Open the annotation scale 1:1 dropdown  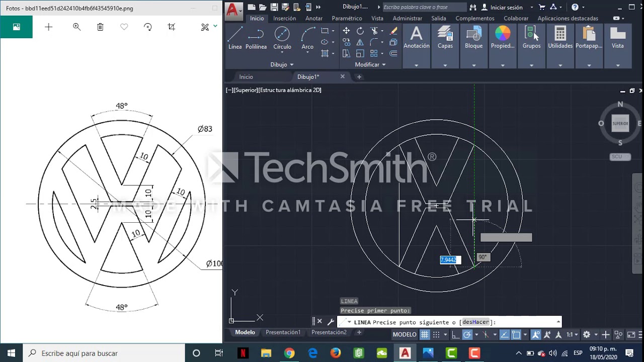click(572, 334)
